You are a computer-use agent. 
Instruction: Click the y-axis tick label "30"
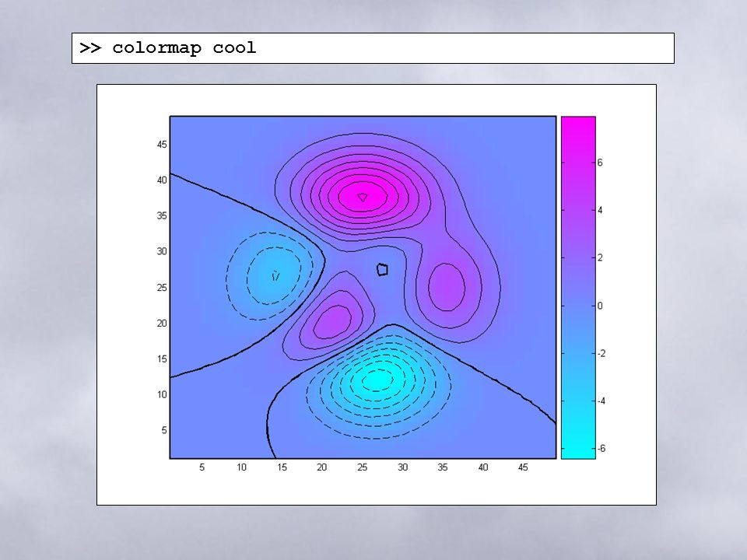click(x=162, y=251)
